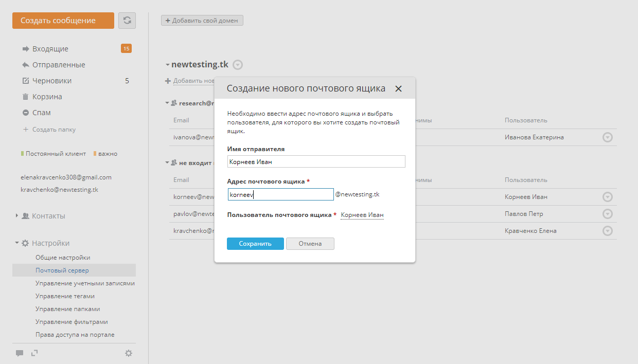Open newtesting.tk domain options dropdown
This screenshot has width=638, height=364.
(x=237, y=65)
